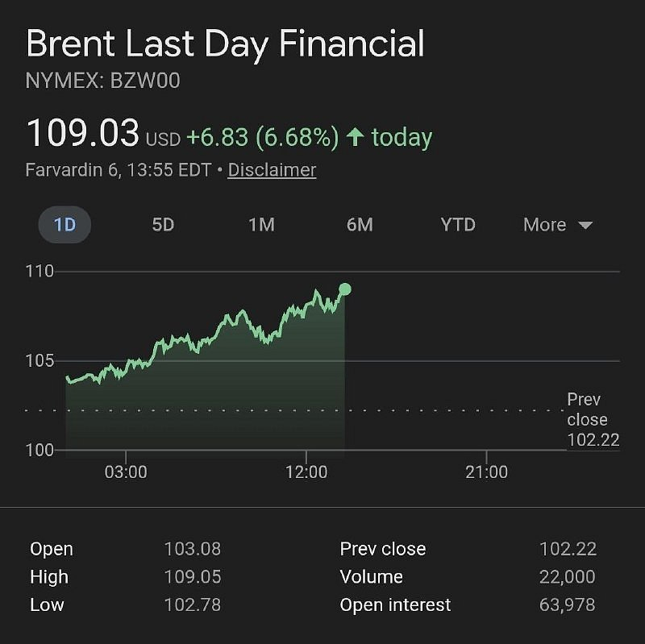Screen dimensions: 645x644
Task: Click the Brent Last Day Financial title
Action: (x=225, y=44)
